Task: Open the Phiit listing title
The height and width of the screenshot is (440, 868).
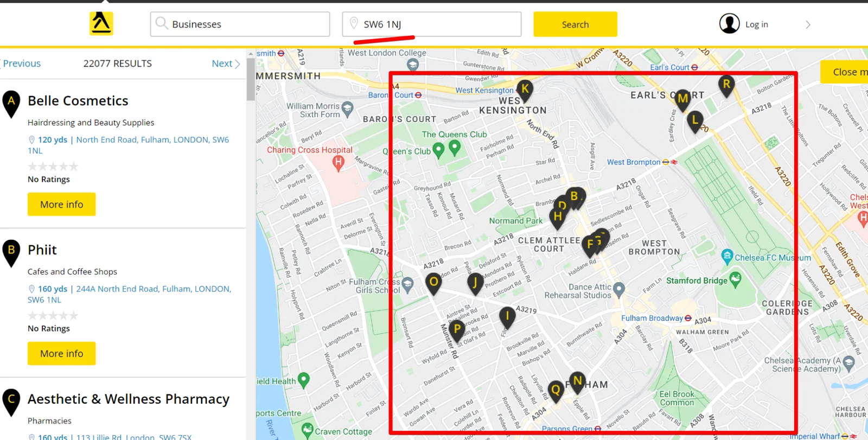Action: click(42, 250)
